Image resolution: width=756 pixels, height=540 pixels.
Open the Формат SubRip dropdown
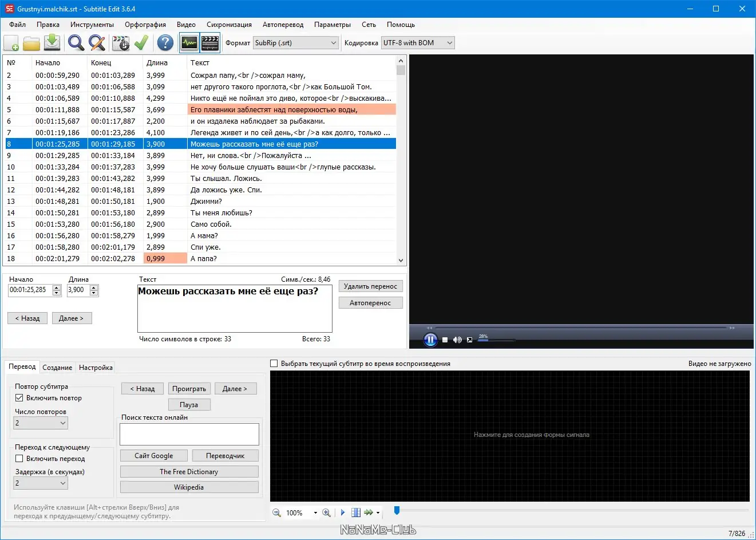point(296,43)
